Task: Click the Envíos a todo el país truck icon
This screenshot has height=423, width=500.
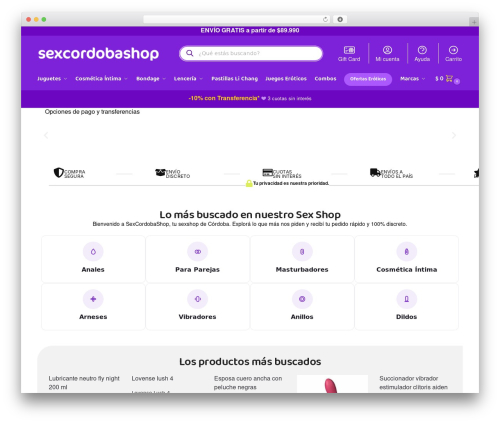Action: [x=375, y=172]
